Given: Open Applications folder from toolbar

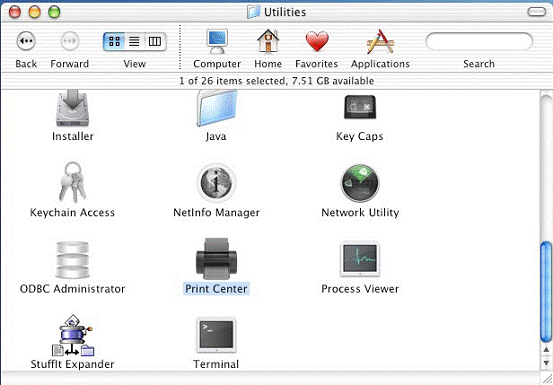Looking at the screenshot, I should coord(380,42).
